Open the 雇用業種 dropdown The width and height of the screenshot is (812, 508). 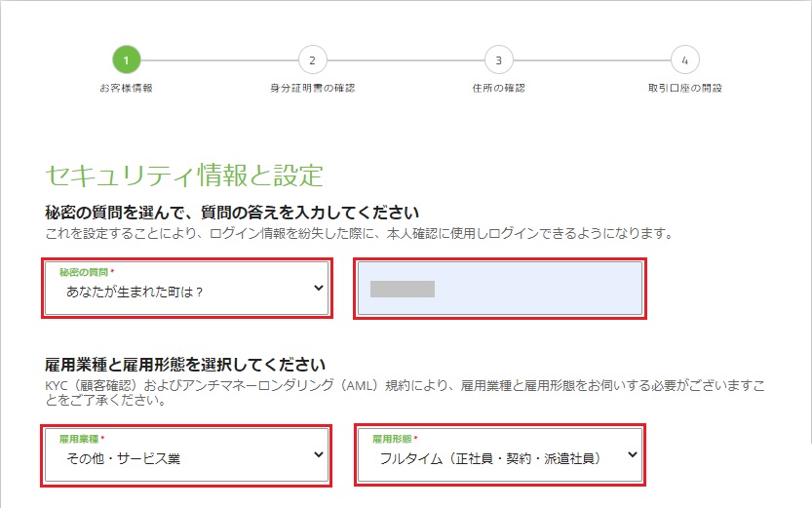[x=187, y=455]
